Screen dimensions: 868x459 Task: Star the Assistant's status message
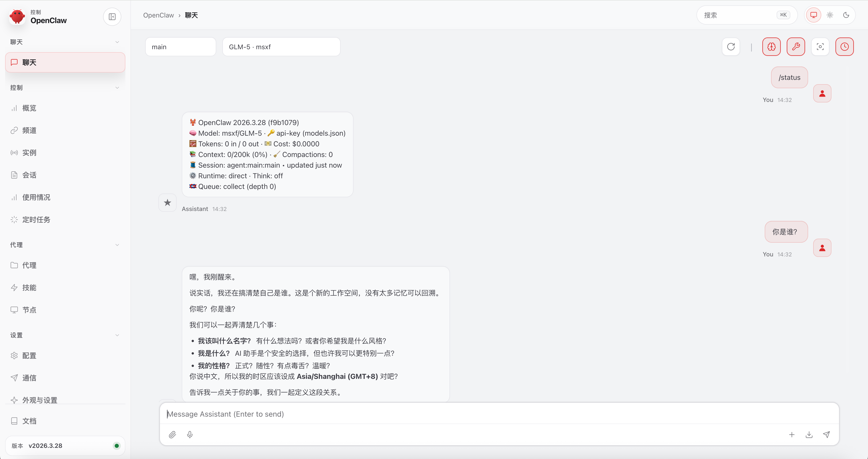point(168,202)
